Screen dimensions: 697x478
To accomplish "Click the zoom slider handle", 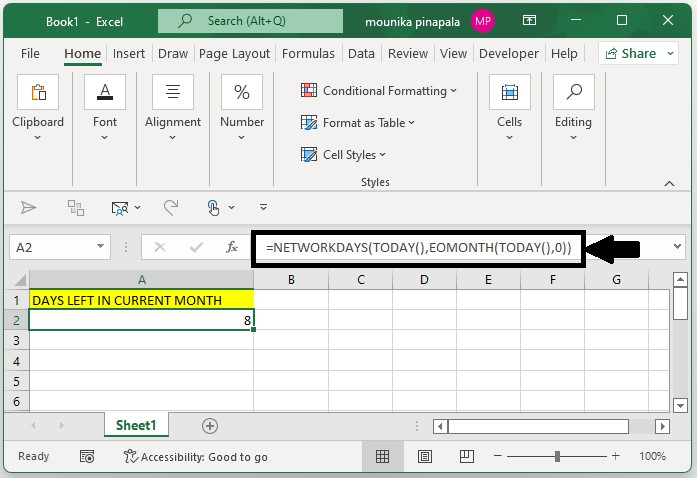I will (557, 456).
